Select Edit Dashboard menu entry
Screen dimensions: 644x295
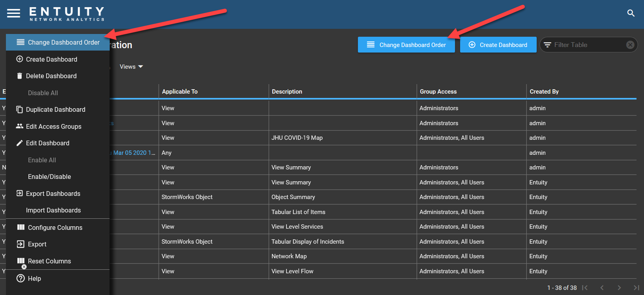[58, 143]
